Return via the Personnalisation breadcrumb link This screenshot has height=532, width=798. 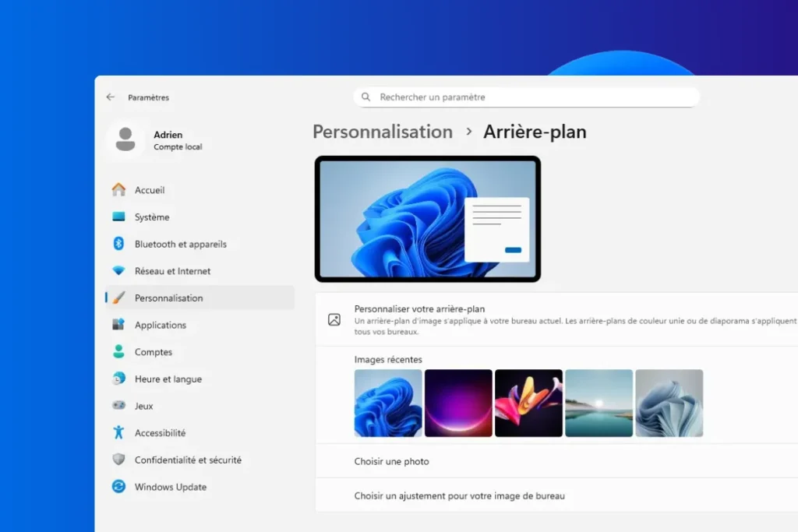coord(382,132)
